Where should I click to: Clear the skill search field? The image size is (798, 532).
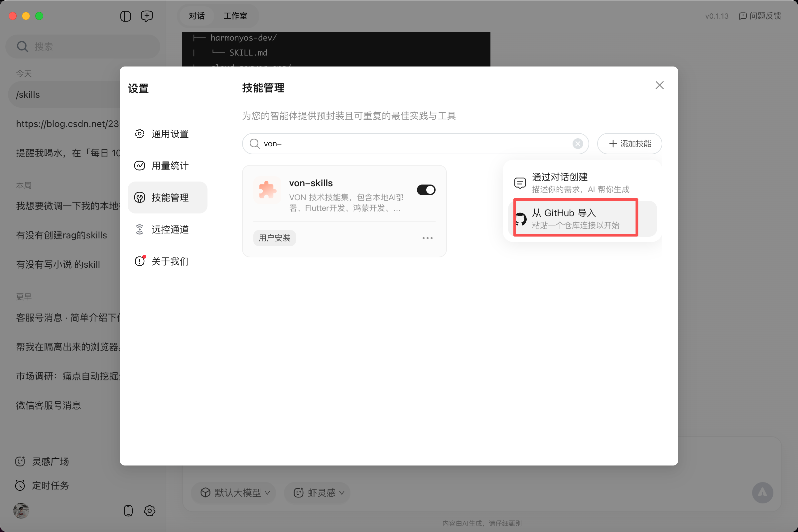click(x=578, y=144)
